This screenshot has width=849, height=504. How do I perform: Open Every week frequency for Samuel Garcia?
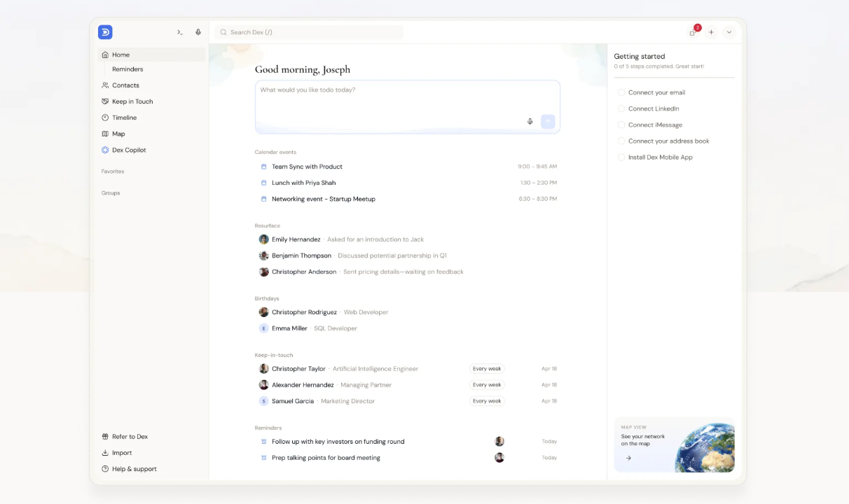[487, 401]
